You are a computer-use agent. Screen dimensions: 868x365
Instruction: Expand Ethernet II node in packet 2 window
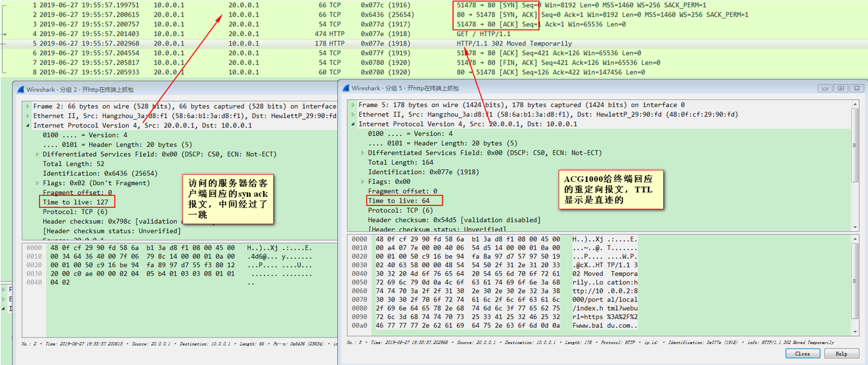[x=28, y=116]
